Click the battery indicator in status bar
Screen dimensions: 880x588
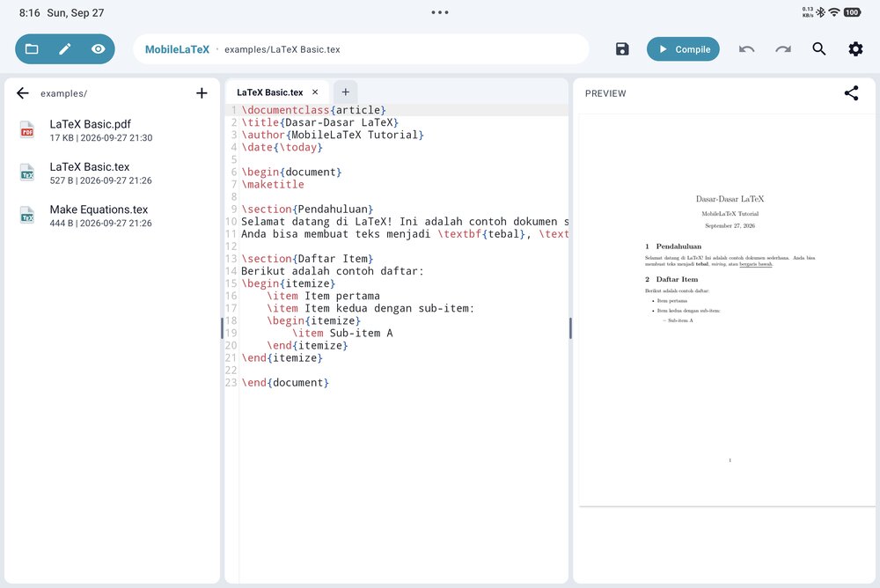[x=852, y=12]
